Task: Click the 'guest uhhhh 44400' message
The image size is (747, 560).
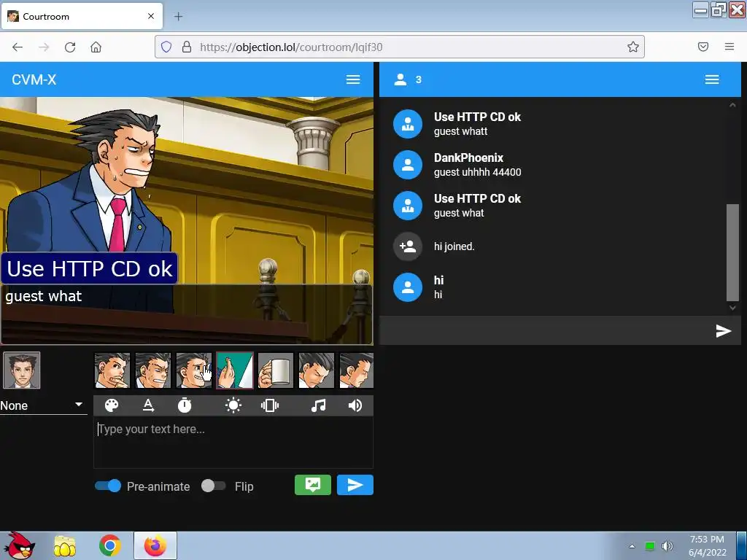Action: 477,172
